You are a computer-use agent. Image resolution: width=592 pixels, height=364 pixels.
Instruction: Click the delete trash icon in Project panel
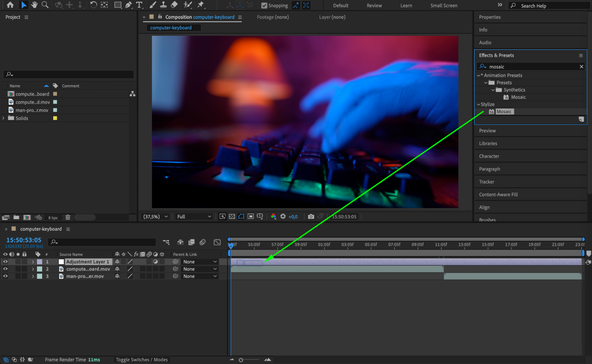coord(68,217)
